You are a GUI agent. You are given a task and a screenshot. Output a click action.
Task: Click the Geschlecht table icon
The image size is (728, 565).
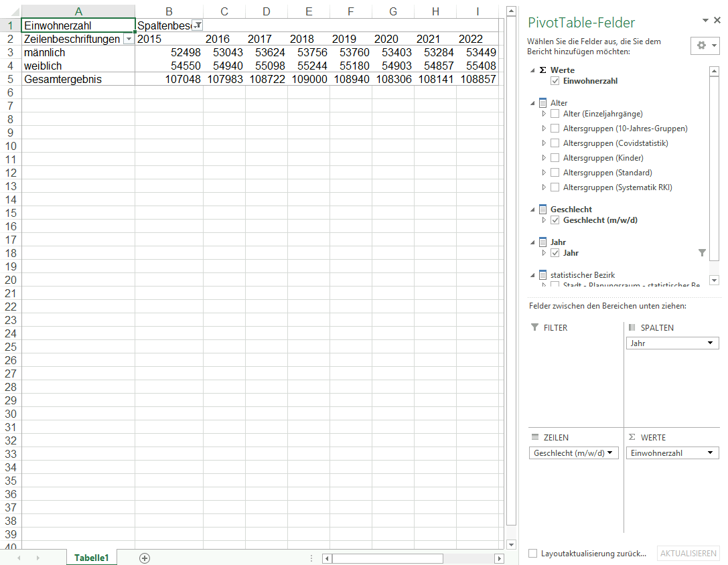(x=542, y=210)
